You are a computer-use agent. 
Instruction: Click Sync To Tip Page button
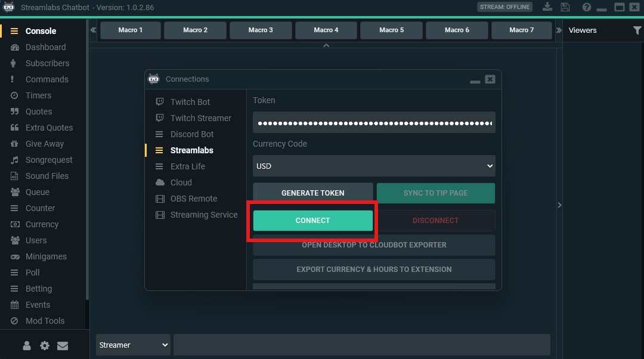point(436,193)
